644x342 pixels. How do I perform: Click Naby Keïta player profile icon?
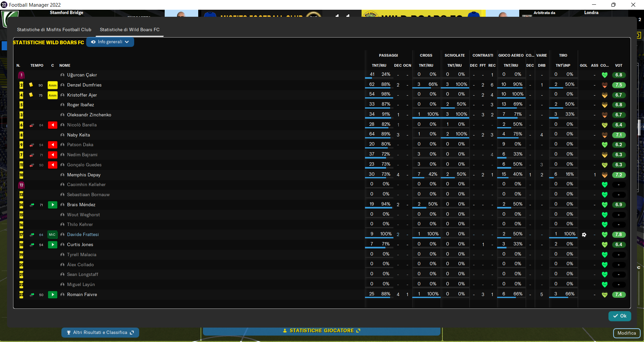(62, 135)
